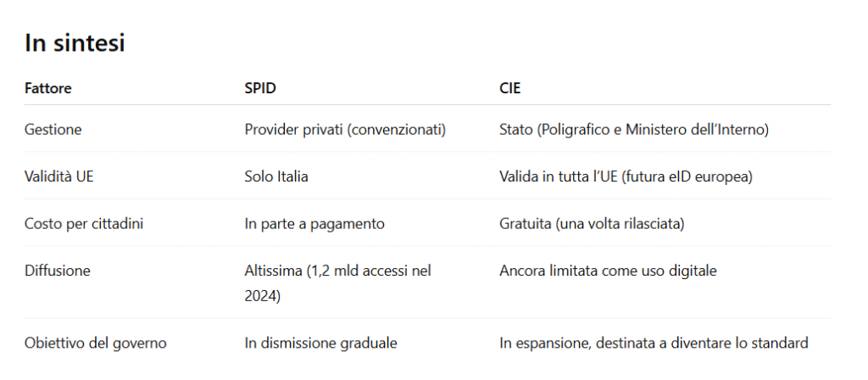Click the '2024)' wrapped text line

click(263, 296)
